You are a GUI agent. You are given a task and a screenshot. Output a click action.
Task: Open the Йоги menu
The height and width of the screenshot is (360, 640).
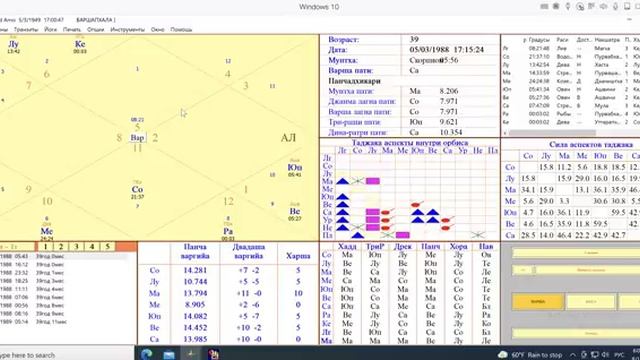pos(51,29)
